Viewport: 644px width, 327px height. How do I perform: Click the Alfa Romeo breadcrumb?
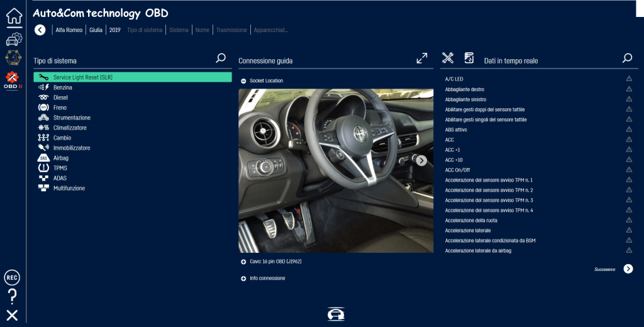click(x=69, y=30)
